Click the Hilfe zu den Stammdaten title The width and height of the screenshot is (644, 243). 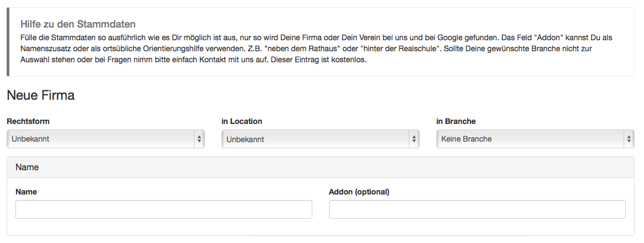point(78,24)
